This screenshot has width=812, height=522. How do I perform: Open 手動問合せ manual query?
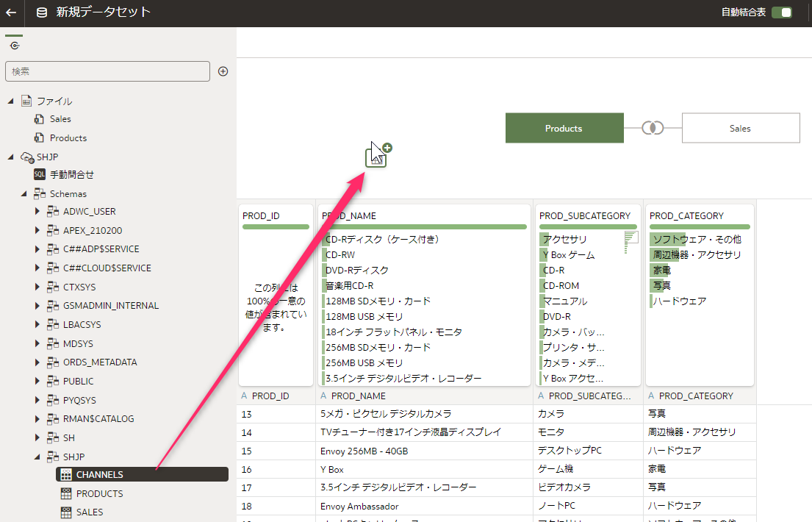(x=71, y=175)
